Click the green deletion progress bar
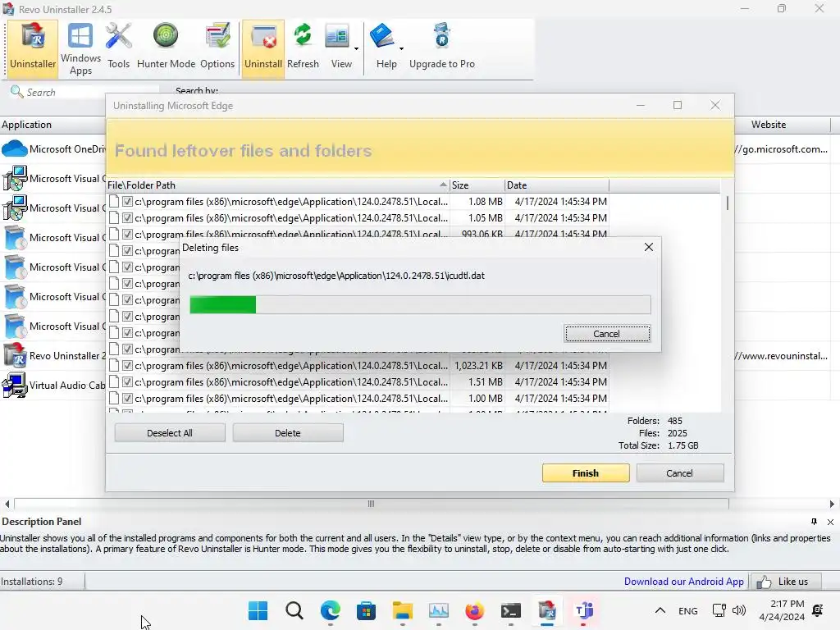Viewport: 840px width, 630px height. [222, 305]
